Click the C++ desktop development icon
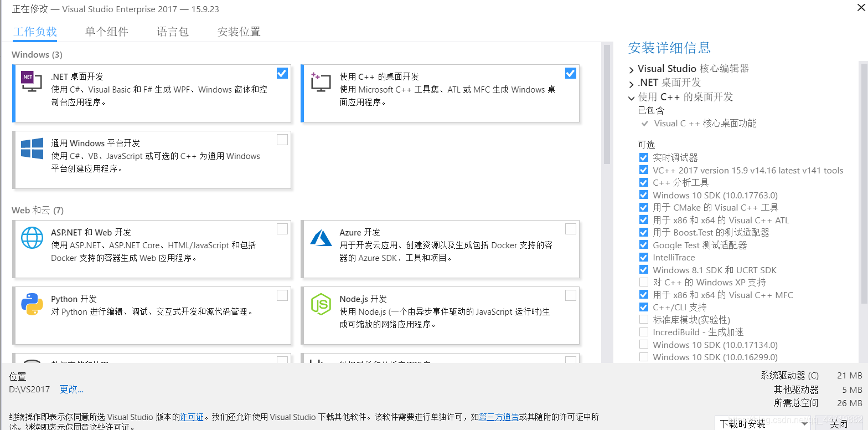Image resolution: width=868 pixels, height=430 pixels. click(x=321, y=82)
